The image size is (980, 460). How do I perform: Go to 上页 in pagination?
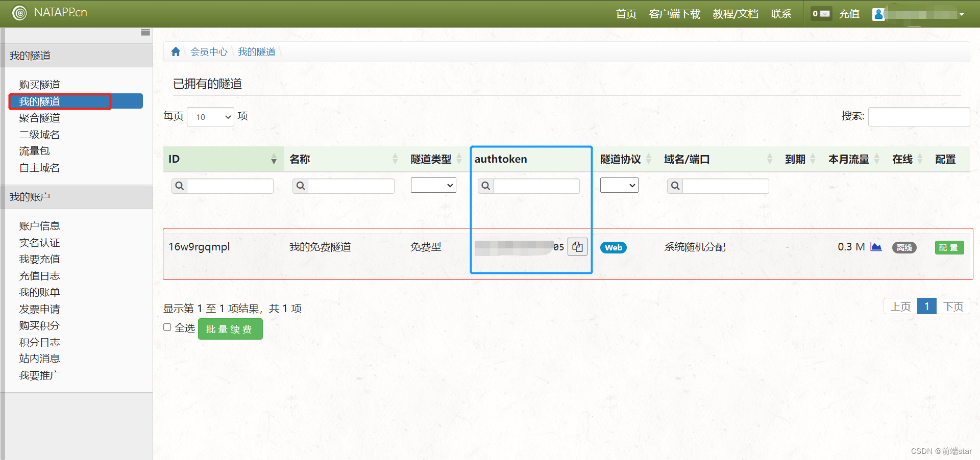point(900,306)
